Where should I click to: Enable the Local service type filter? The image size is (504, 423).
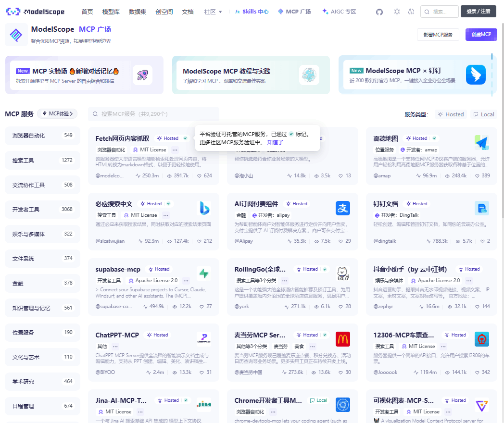[483, 114]
